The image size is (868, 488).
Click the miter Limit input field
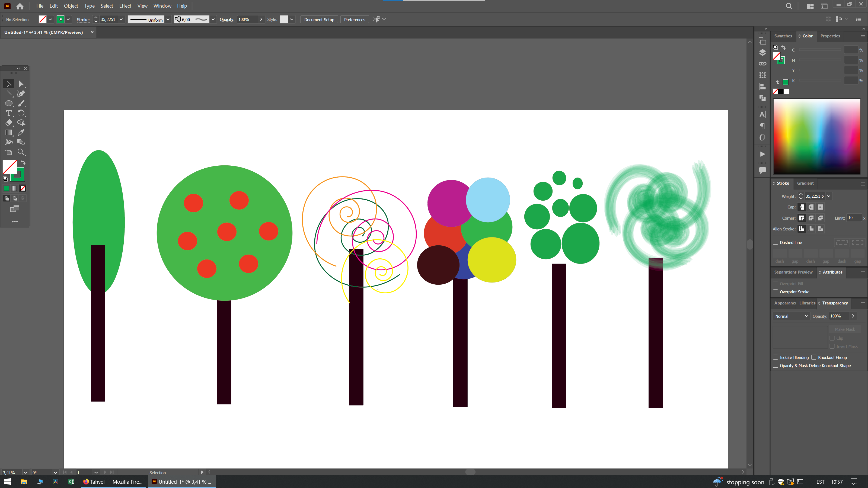[x=854, y=218]
